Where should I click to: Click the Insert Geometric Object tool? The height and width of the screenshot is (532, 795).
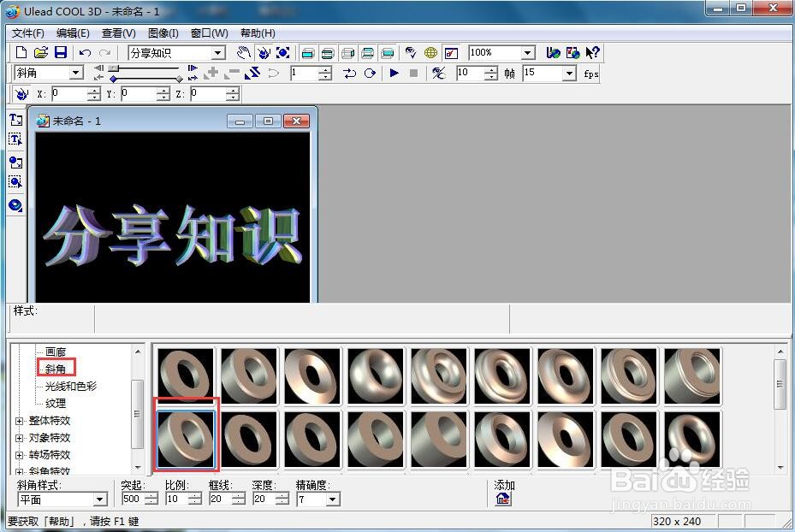pos(15,205)
